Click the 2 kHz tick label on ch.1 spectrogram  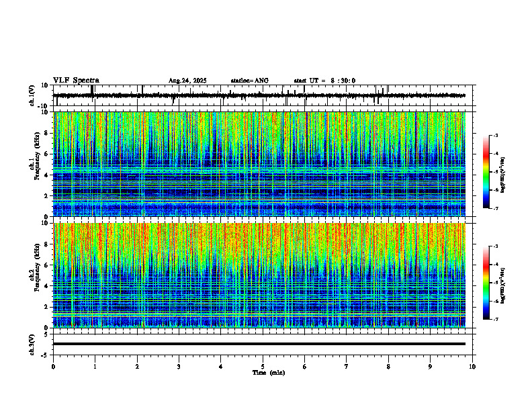(47, 196)
